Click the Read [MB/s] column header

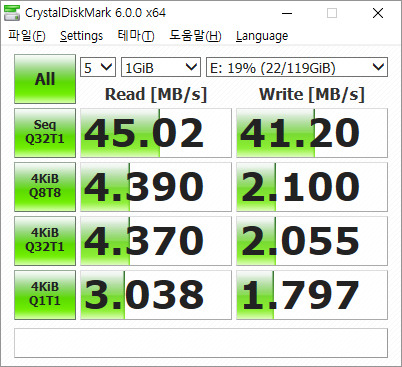tap(156, 94)
